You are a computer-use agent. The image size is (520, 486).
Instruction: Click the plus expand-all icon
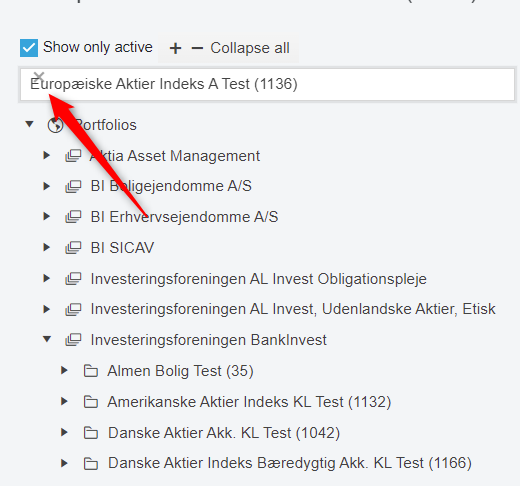click(x=175, y=48)
